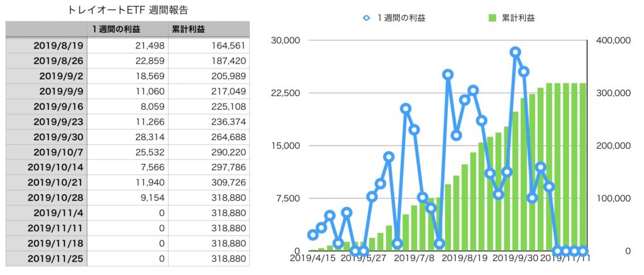Viewport: 644px width, 275px height.
Task: Click the blue circle legend marker for 1週間の利益
Action: (x=367, y=18)
